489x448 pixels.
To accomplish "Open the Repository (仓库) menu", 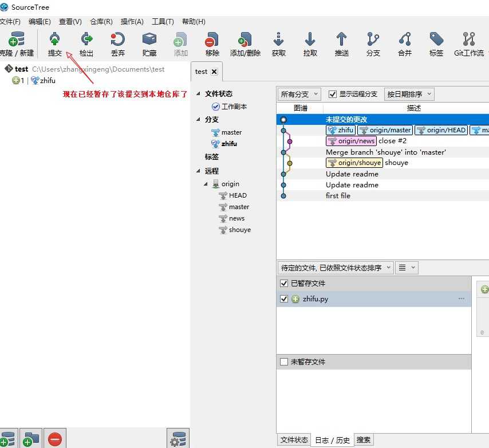I will [x=101, y=22].
